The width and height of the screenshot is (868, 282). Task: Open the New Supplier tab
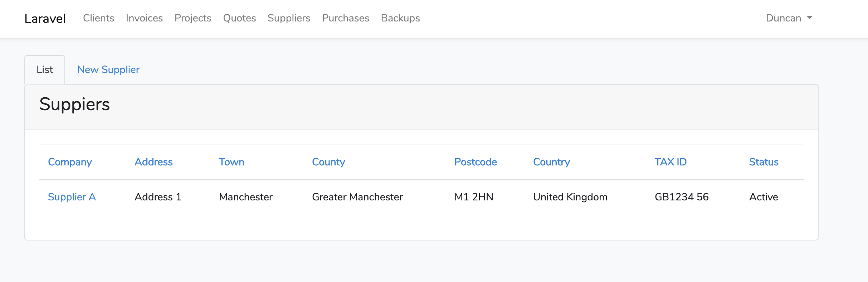[108, 70]
